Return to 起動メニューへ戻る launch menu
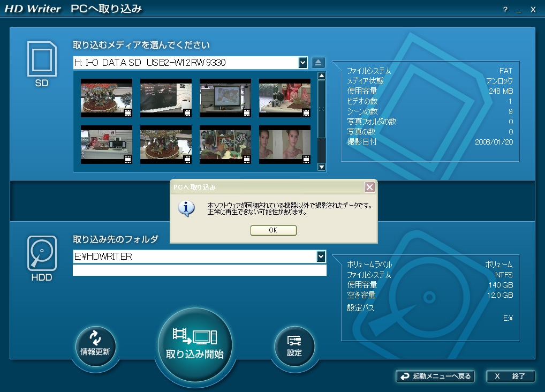Viewport: 545px width, 392px height. pyautogui.click(x=435, y=376)
